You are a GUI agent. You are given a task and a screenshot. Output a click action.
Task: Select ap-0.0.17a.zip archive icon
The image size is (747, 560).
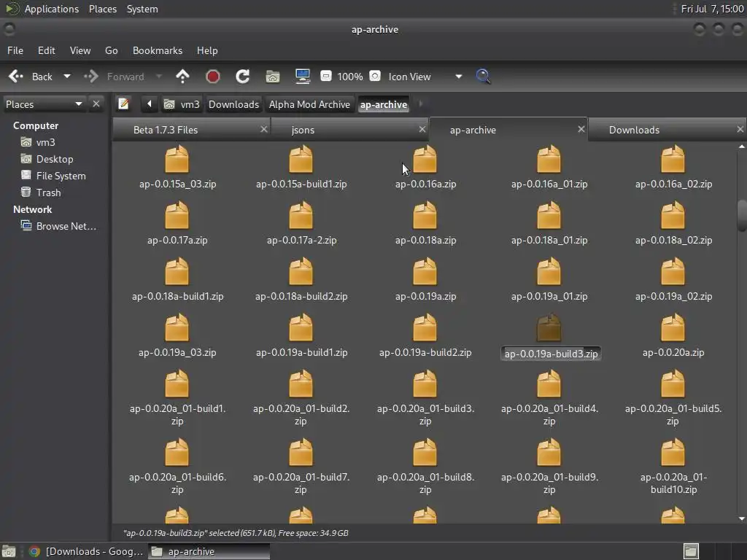pos(177,215)
